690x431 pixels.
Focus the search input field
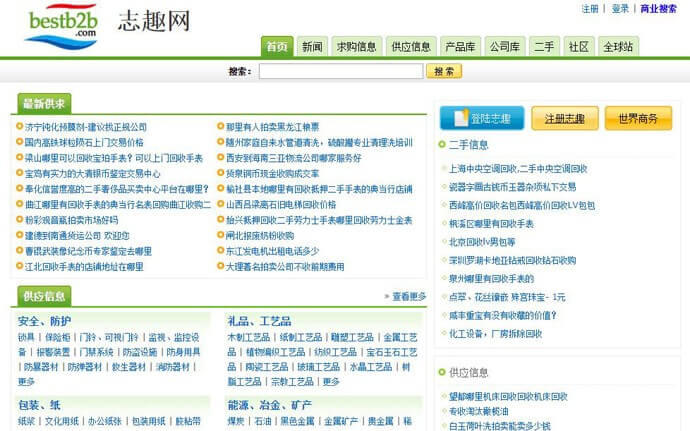coord(340,72)
